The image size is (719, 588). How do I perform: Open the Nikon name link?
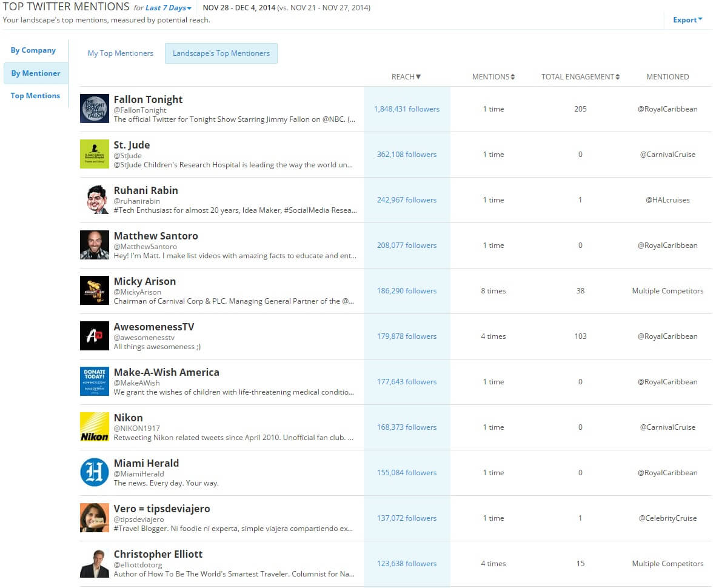pos(129,418)
